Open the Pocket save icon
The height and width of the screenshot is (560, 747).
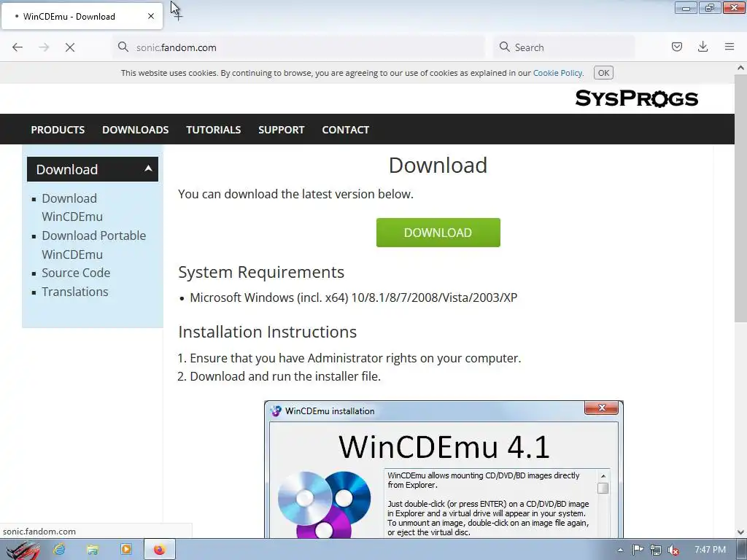coord(676,47)
